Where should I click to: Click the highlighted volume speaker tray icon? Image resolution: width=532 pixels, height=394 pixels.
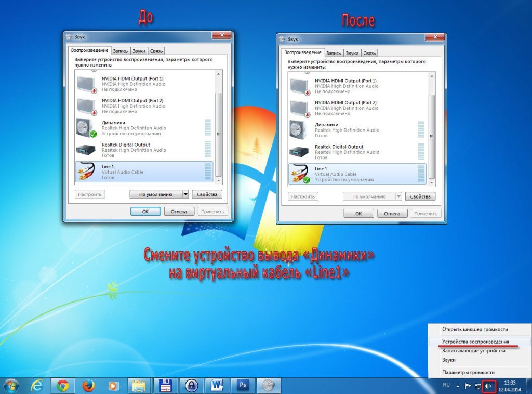(x=488, y=386)
